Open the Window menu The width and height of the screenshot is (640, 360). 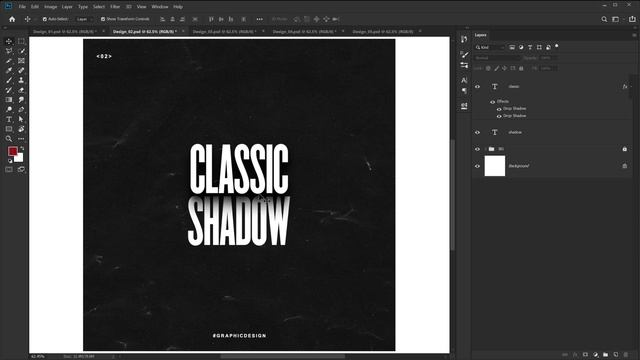click(160, 7)
